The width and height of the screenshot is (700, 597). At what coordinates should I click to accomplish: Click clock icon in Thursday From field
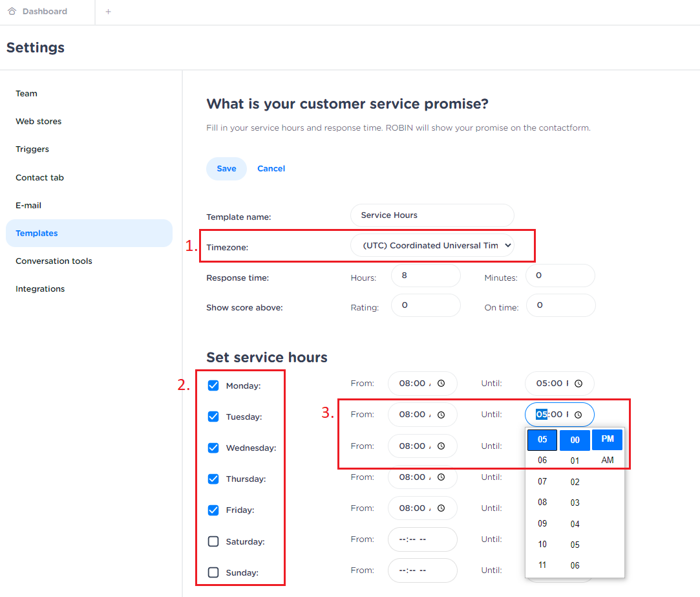[x=441, y=477]
